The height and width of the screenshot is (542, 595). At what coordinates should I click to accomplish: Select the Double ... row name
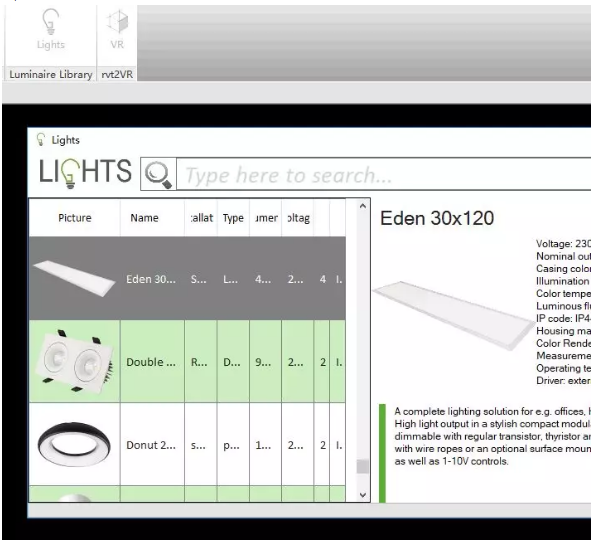pyautogui.click(x=151, y=362)
